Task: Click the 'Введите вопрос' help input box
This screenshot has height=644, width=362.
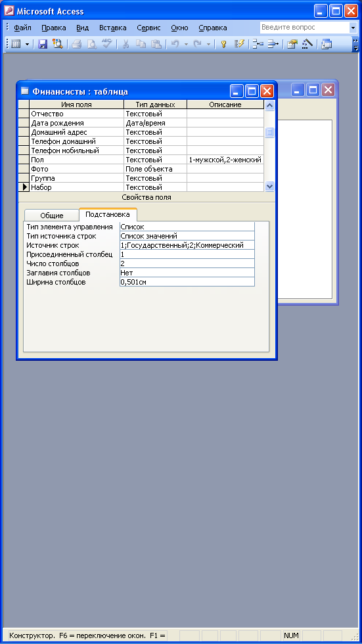Action: pos(305,28)
